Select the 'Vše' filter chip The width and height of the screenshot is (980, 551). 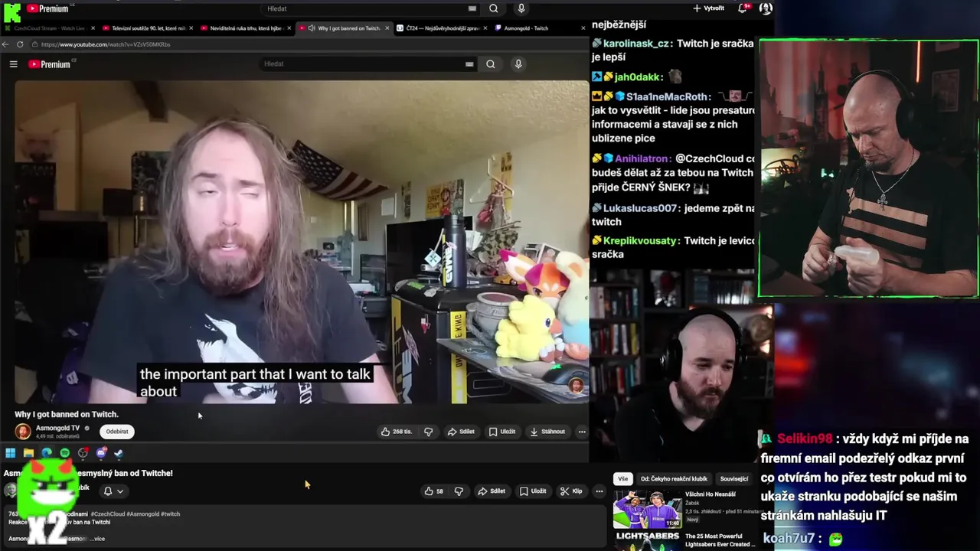click(x=622, y=479)
